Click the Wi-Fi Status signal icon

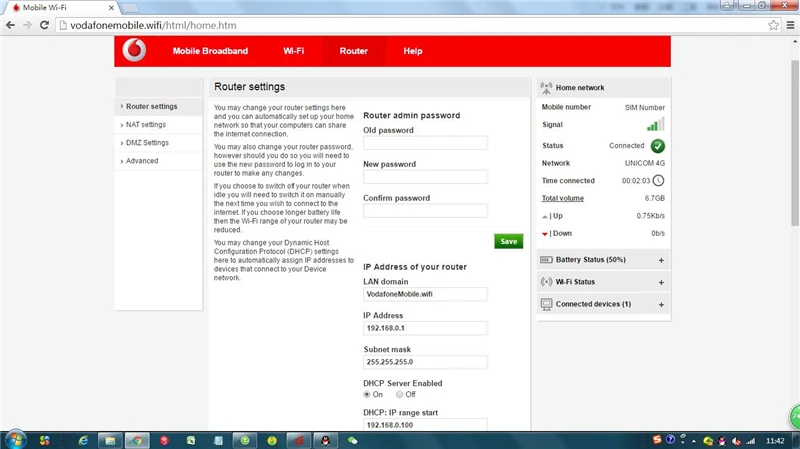point(546,282)
